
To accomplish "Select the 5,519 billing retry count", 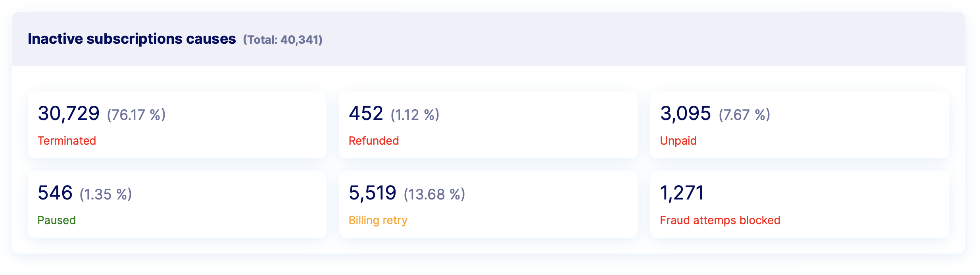I will (x=373, y=193).
